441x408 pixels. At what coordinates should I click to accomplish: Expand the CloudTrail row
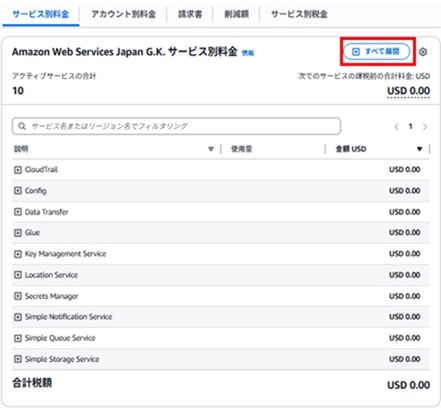18,170
